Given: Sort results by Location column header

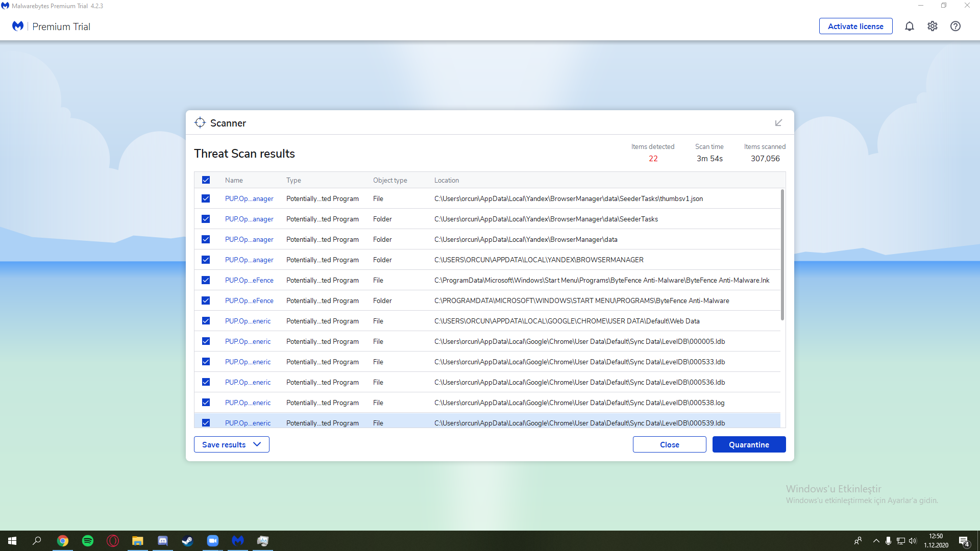Looking at the screenshot, I should tap(446, 180).
